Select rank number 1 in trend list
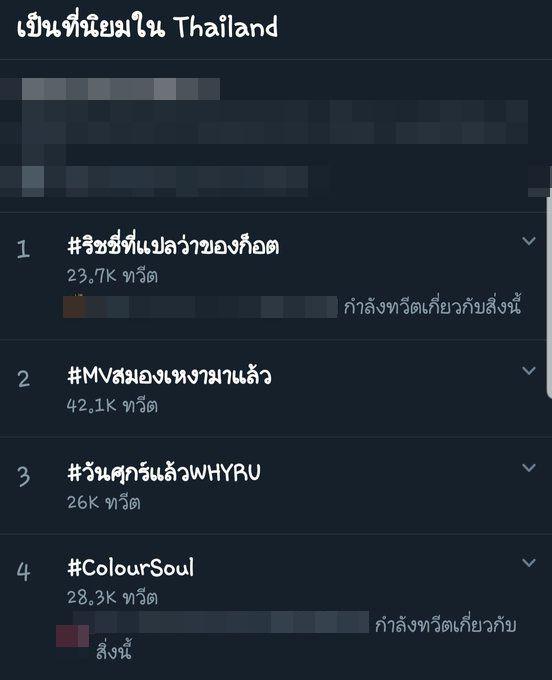 click(23, 249)
